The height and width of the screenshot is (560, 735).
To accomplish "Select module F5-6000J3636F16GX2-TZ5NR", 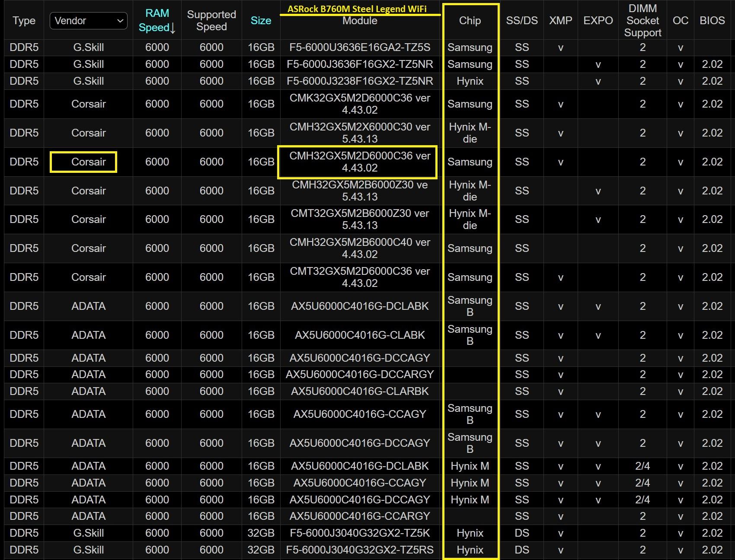I will point(360,64).
